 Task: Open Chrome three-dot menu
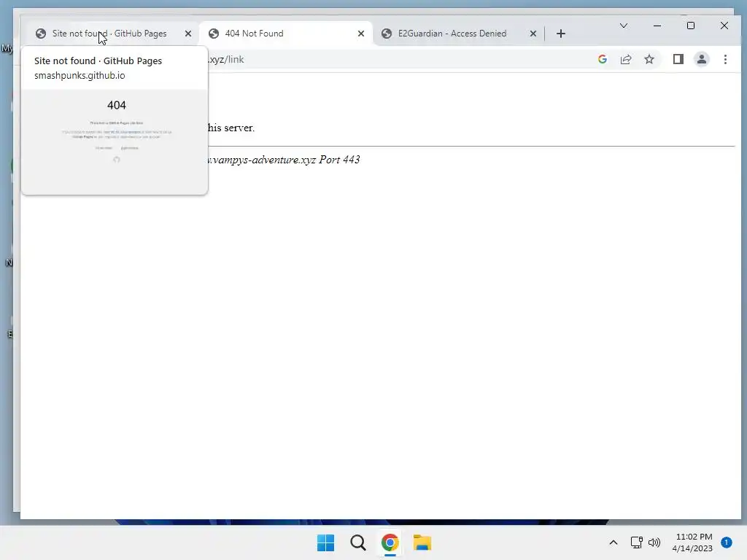tap(725, 59)
